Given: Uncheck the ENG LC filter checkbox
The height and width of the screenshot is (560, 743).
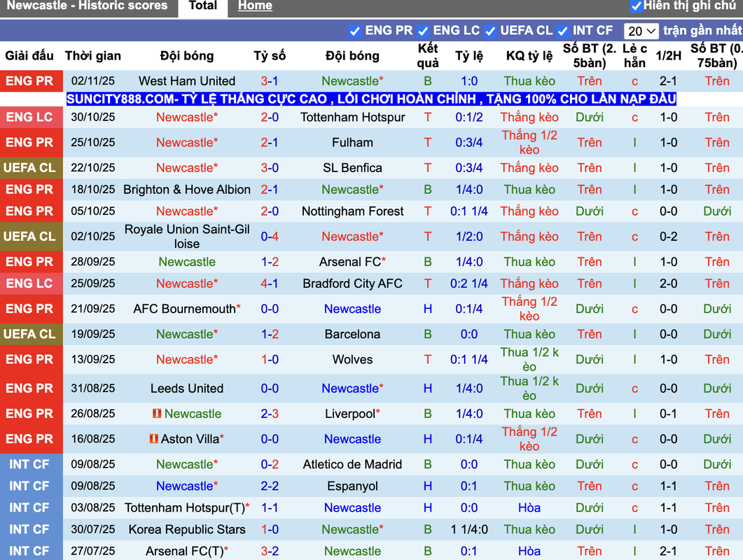Looking at the screenshot, I should pyautogui.click(x=423, y=31).
